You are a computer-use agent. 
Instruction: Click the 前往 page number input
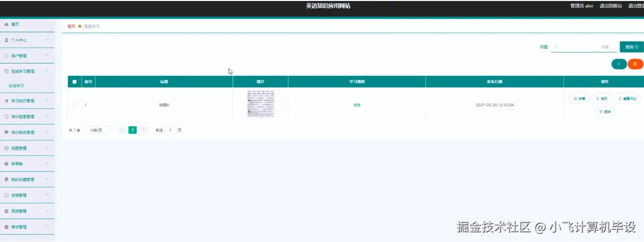pyautogui.click(x=170, y=130)
